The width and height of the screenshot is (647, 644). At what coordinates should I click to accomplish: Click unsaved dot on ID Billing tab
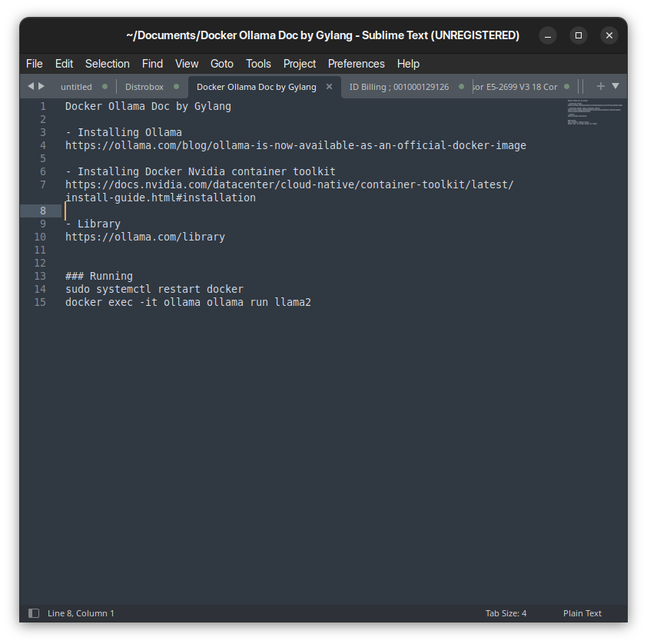coord(461,87)
